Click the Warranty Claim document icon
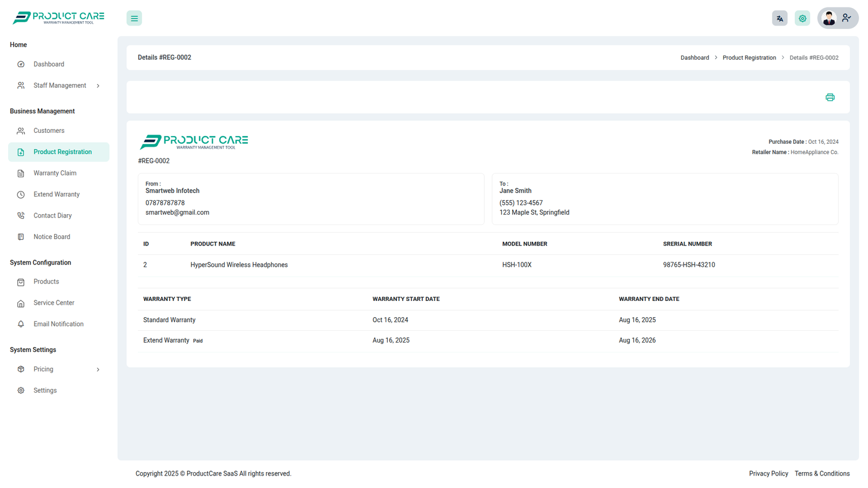 21,174
